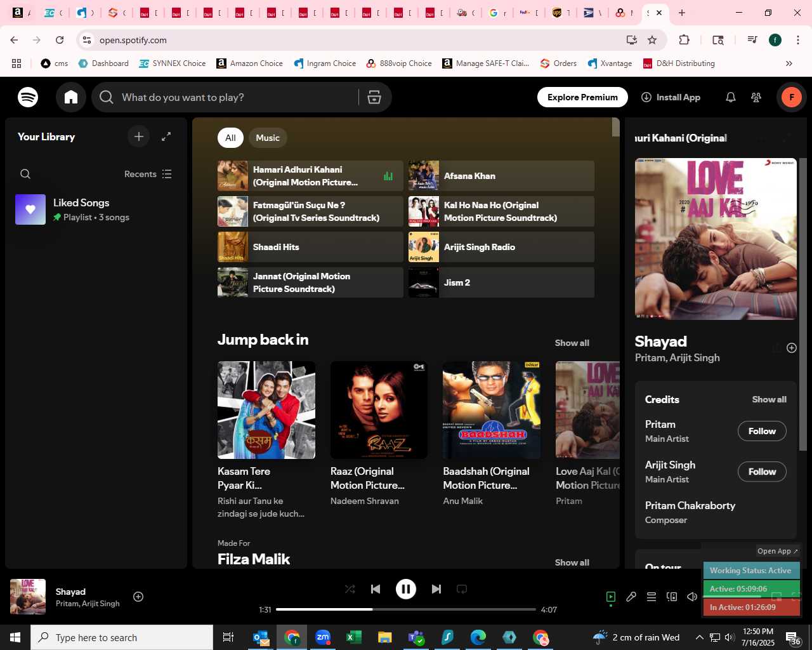812x650 pixels.
Task: Open Friend Activity icon
Action: [x=756, y=97]
